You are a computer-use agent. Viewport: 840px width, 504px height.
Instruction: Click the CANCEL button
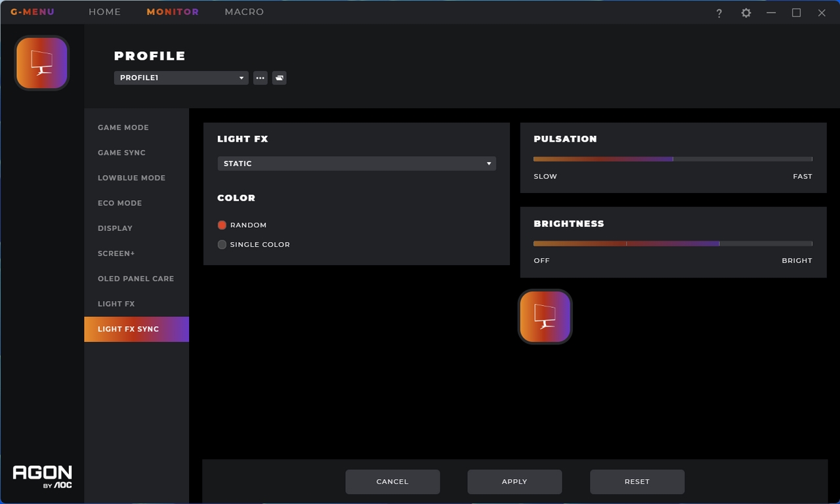(x=392, y=482)
